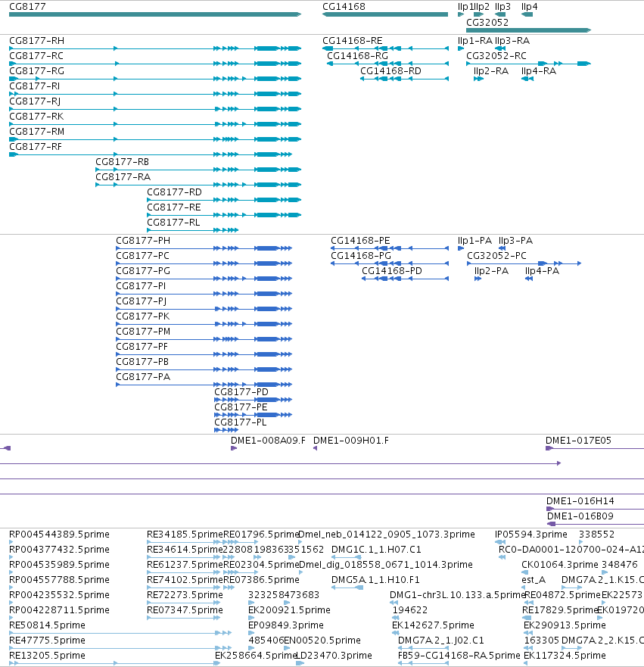The width and height of the screenshot is (644, 667).
Task: Select transcript CG8177-RH label
Action: coord(37,41)
